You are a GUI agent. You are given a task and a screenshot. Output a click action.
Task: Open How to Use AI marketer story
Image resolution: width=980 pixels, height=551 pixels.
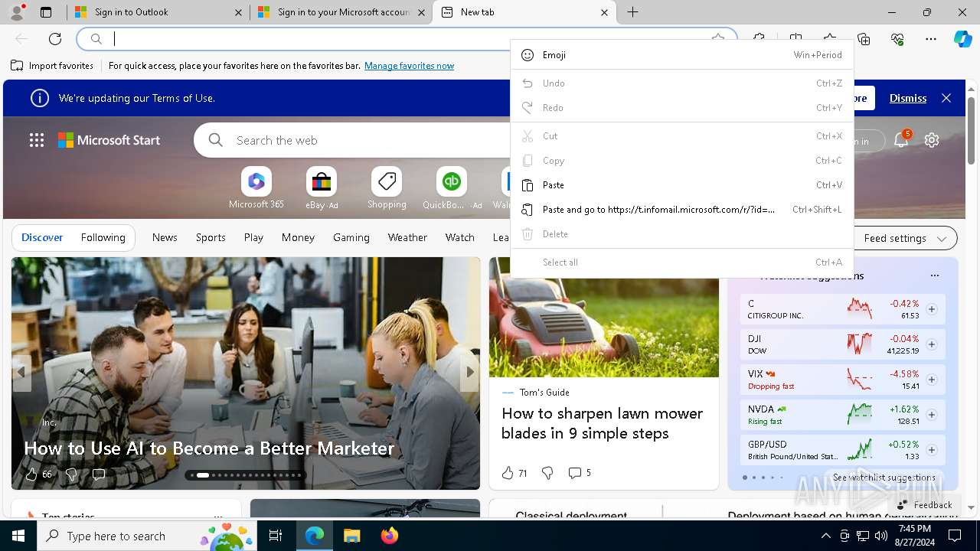(x=209, y=448)
